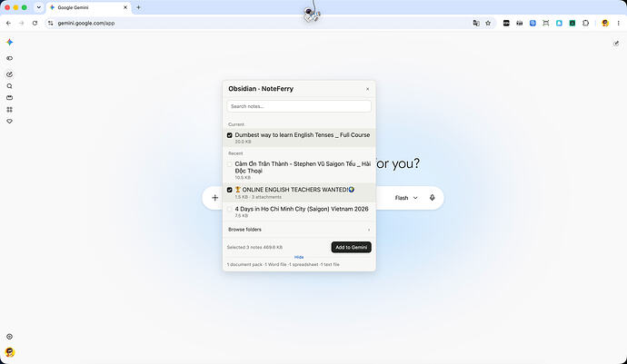Open a new browser tab

pyautogui.click(x=138, y=7)
